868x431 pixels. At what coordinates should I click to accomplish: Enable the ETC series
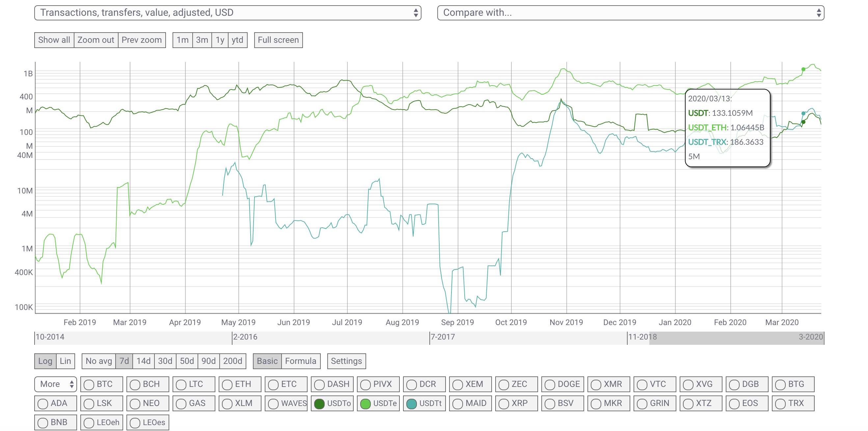(286, 384)
